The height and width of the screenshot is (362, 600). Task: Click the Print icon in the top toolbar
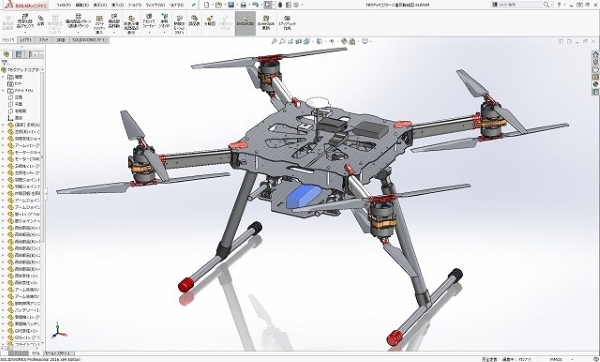pos(243,5)
